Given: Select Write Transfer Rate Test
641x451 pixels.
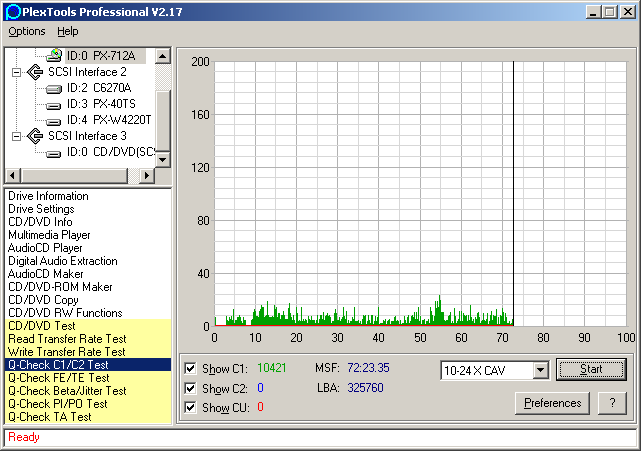Looking at the screenshot, I should coord(88,352).
